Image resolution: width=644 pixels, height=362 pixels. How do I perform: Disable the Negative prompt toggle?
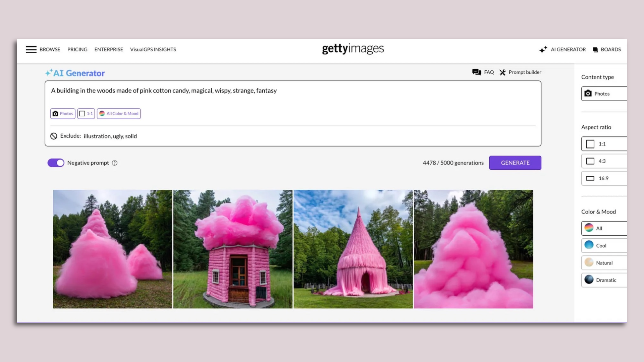(56, 163)
